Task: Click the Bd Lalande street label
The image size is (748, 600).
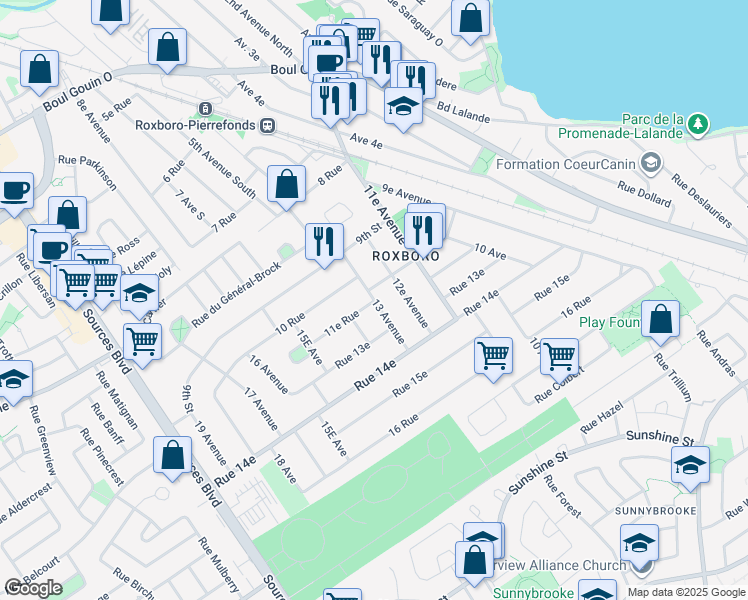Action: (x=463, y=113)
